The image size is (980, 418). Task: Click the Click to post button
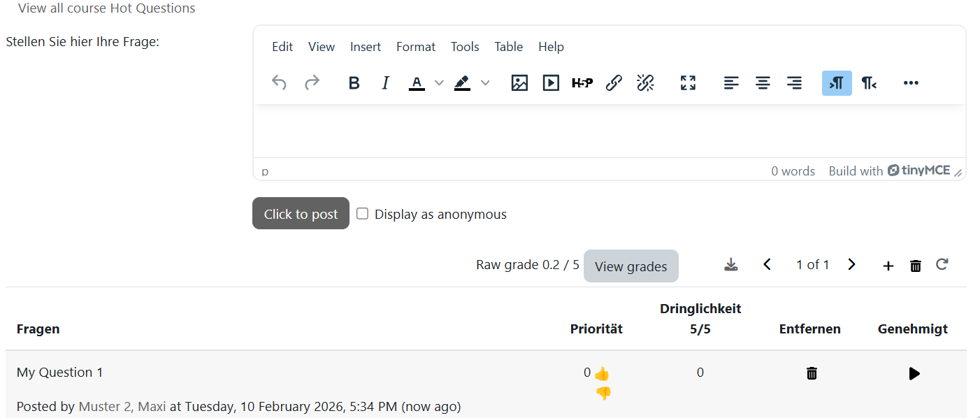(301, 214)
